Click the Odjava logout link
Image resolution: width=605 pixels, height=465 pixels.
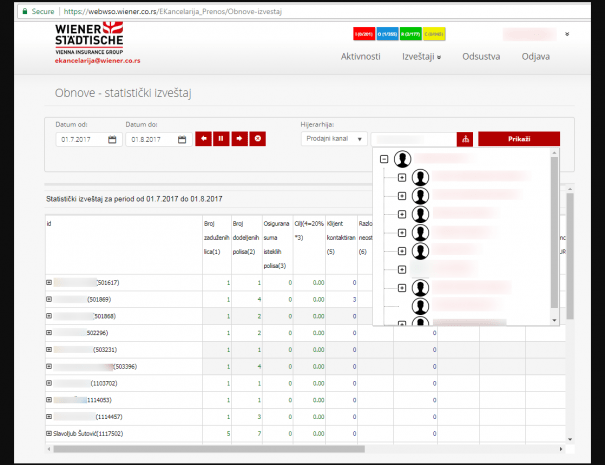tap(535, 57)
